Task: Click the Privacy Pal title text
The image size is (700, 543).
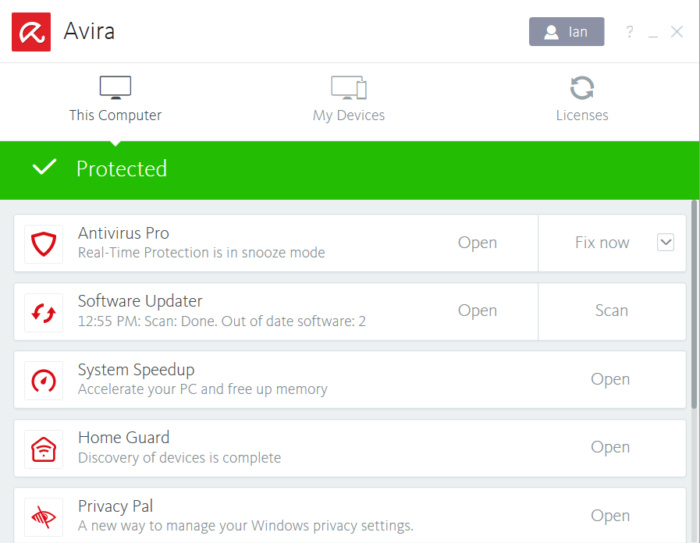Action: (x=116, y=506)
